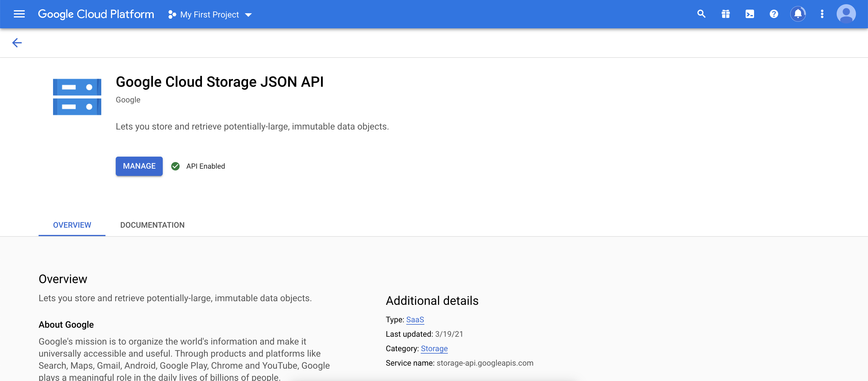Click the gift free trial icon
Image resolution: width=868 pixels, height=381 pixels.
725,14
